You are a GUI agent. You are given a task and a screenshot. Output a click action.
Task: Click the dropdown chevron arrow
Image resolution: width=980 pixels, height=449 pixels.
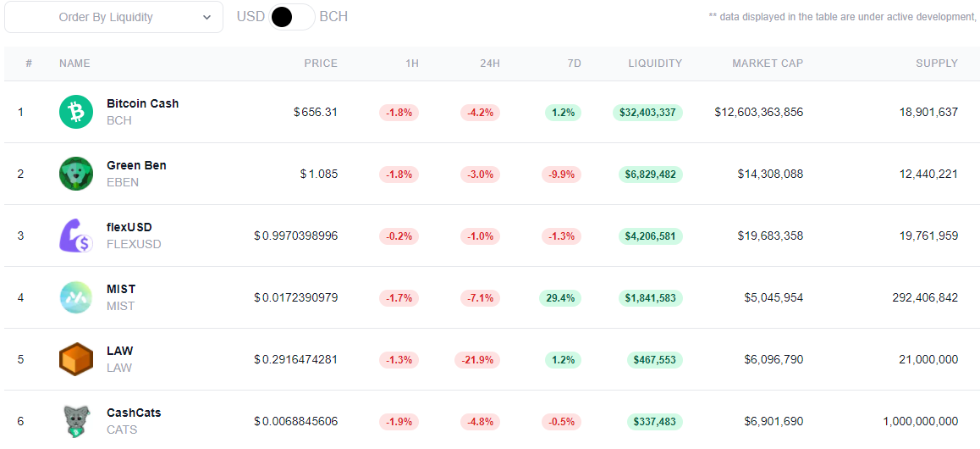pos(206,18)
